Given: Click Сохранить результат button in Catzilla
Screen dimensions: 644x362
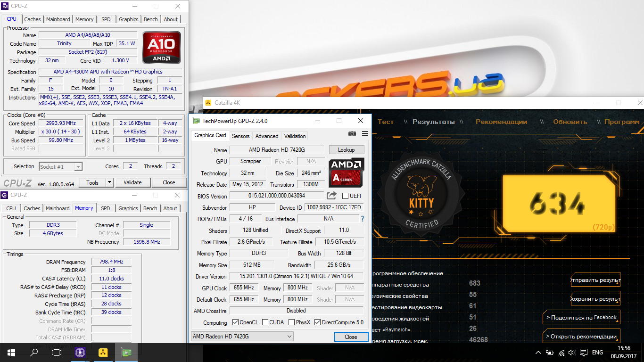Looking at the screenshot, I should [595, 299].
